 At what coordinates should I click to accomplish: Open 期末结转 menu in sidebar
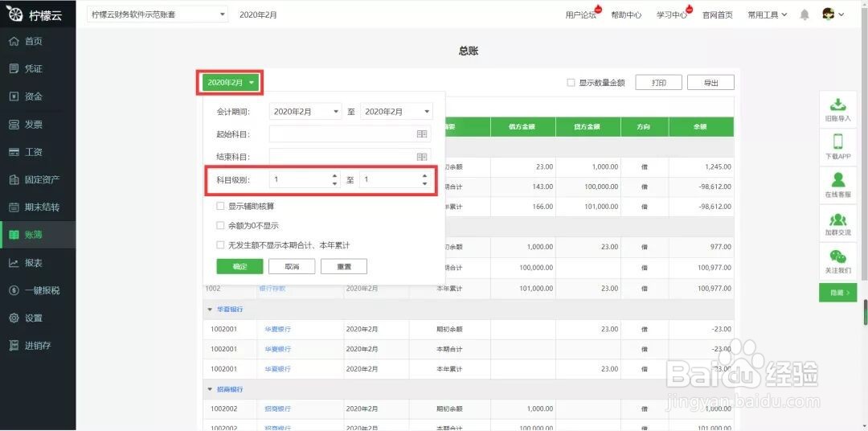38,207
